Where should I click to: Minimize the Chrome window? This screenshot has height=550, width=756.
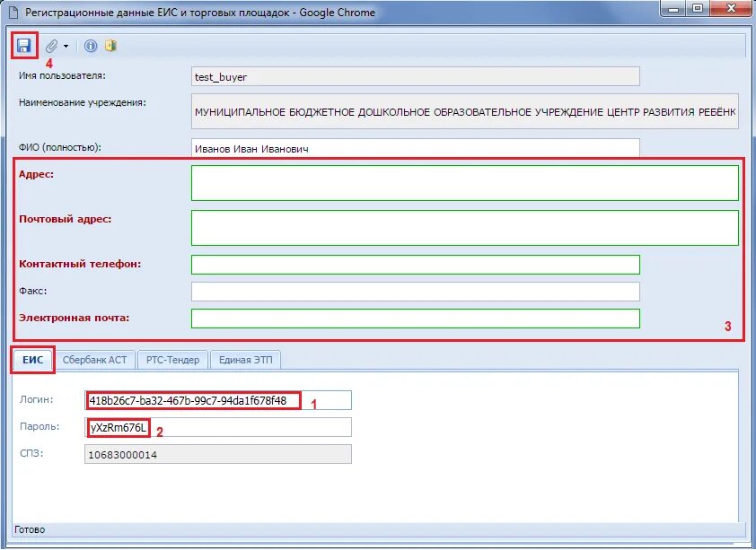click(x=674, y=9)
